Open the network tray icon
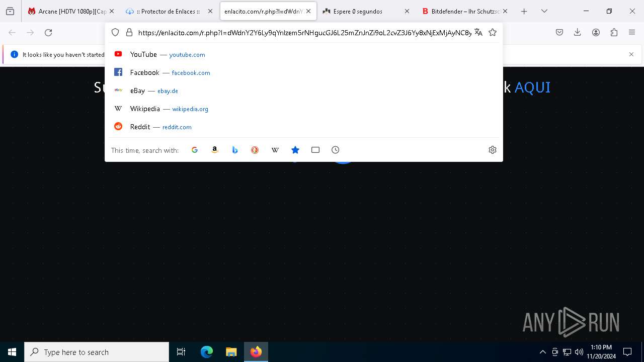Image resolution: width=644 pixels, height=362 pixels. pyautogui.click(x=567, y=352)
